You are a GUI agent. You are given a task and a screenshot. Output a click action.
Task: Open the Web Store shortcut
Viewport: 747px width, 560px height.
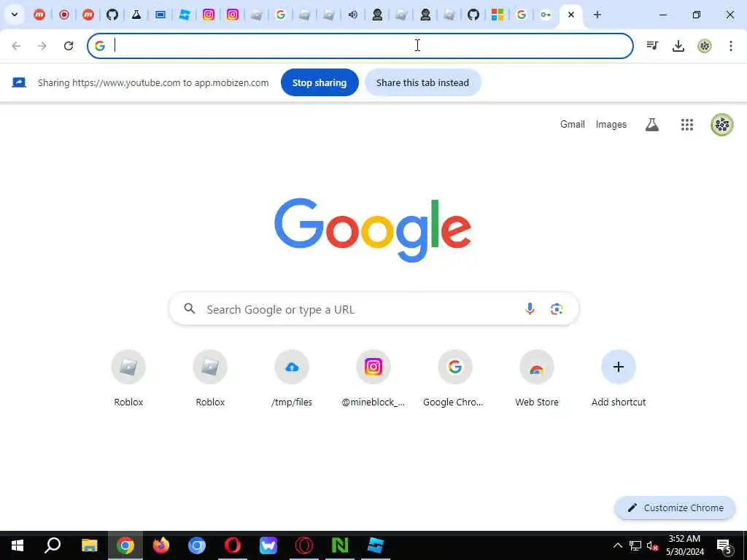pos(536,379)
